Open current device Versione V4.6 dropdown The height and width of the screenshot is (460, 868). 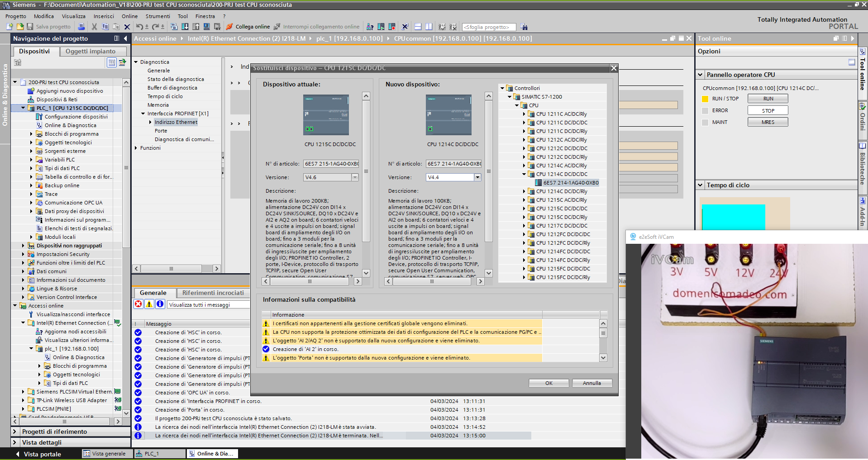coord(355,177)
